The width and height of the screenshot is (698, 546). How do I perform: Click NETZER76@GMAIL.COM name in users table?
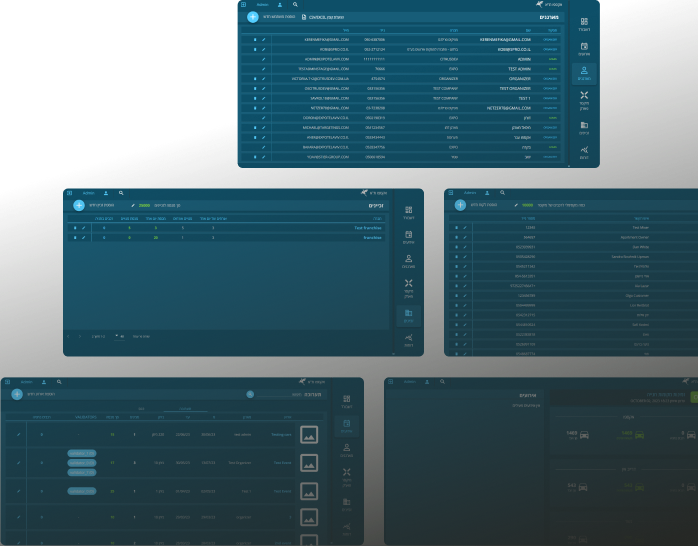[508, 108]
